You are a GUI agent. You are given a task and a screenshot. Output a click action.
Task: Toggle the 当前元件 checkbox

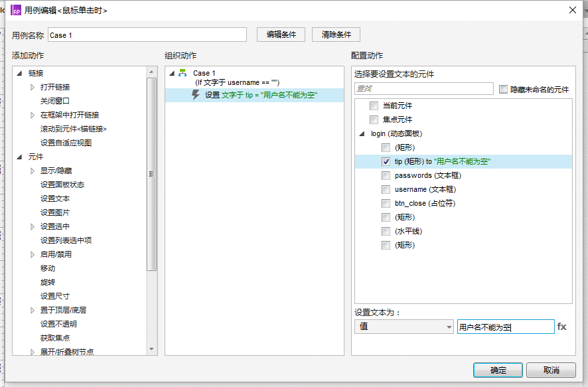click(x=374, y=106)
